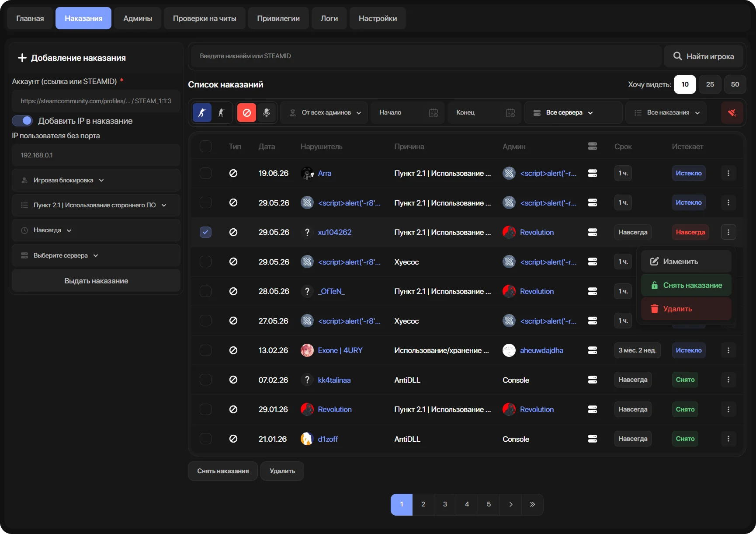756x534 pixels.
Task: Open three-dot menu for d1zoff row
Action: point(728,439)
